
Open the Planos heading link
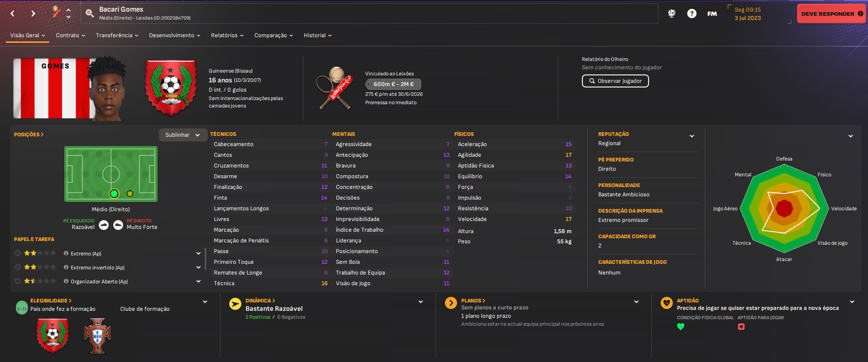pos(473,301)
